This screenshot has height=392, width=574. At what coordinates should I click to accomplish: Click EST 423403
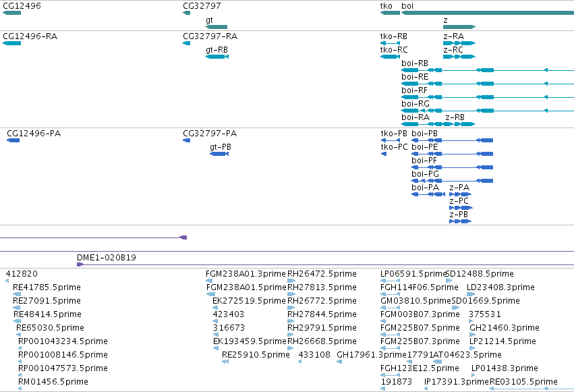tap(215, 321)
